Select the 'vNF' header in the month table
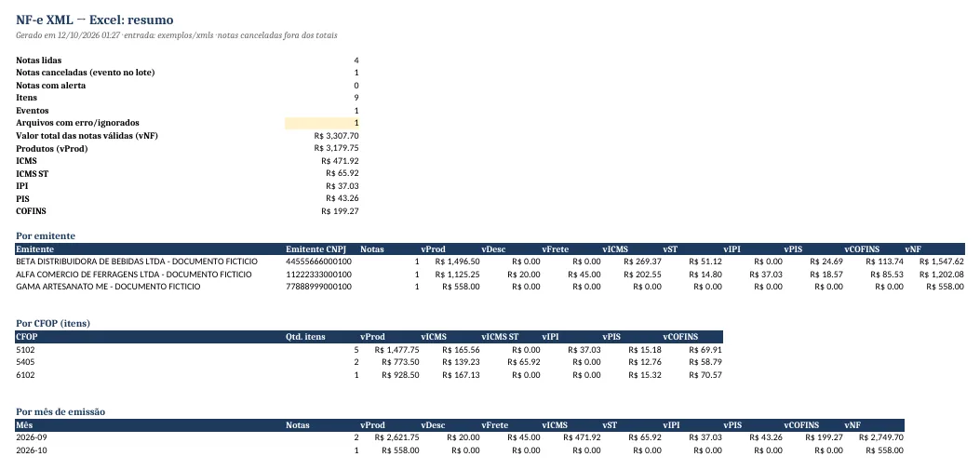Image resolution: width=980 pixels, height=470 pixels. (853, 425)
